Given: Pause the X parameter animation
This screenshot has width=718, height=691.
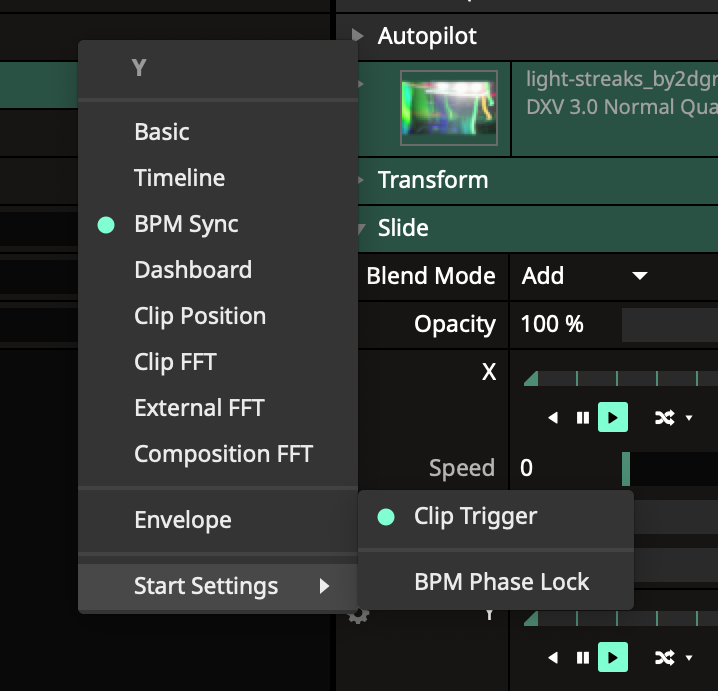Looking at the screenshot, I should point(582,418).
